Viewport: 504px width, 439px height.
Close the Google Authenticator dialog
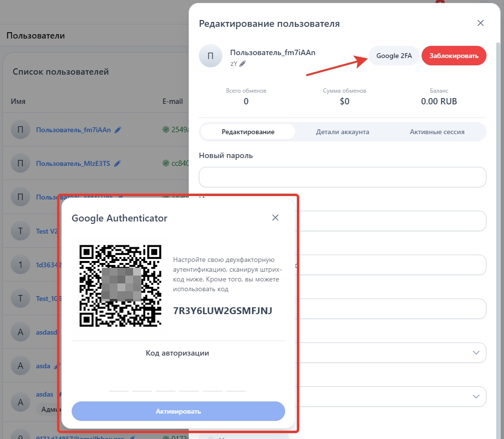pyautogui.click(x=275, y=218)
